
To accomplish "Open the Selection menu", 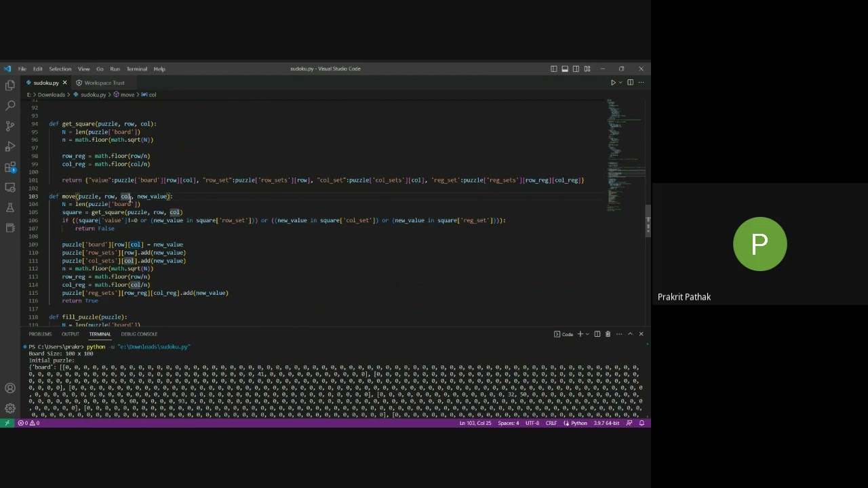I will [60, 68].
